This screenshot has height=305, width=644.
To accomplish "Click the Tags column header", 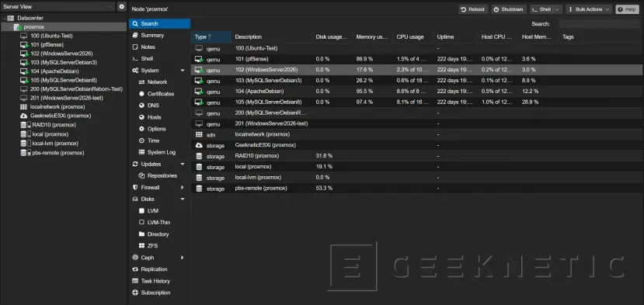I will (x=568, y=37).
